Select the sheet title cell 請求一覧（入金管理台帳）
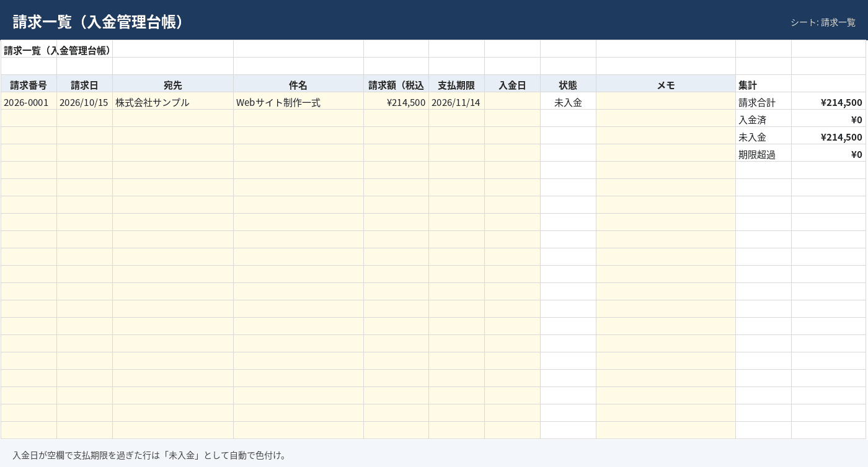868x467 pixels. pyautogui.click(x=57, y=50)
